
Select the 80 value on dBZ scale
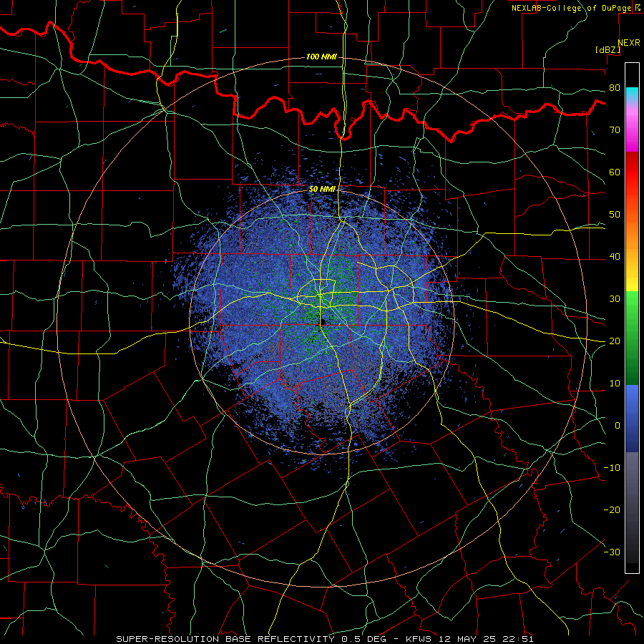pos(615,88)
